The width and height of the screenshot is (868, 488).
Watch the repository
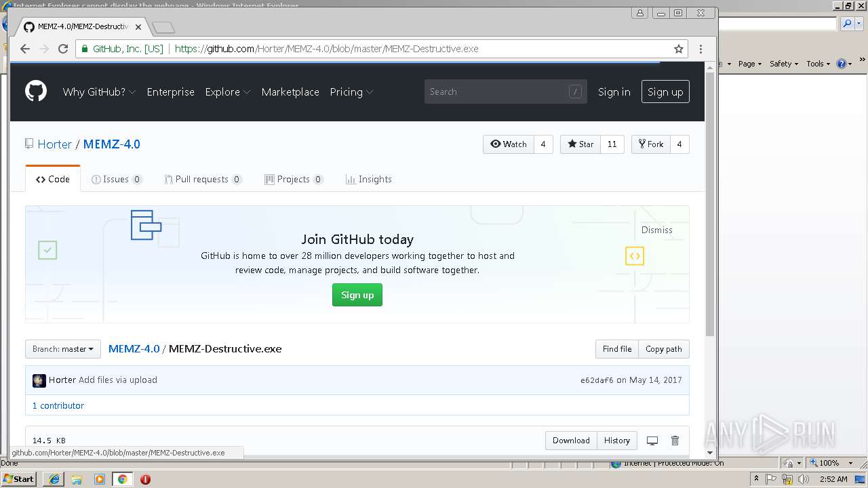(x=509, y=144)
